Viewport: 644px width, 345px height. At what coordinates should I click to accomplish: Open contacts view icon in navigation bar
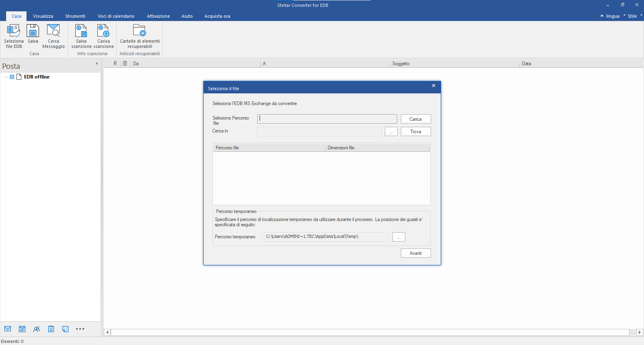[x=37, y=329]
